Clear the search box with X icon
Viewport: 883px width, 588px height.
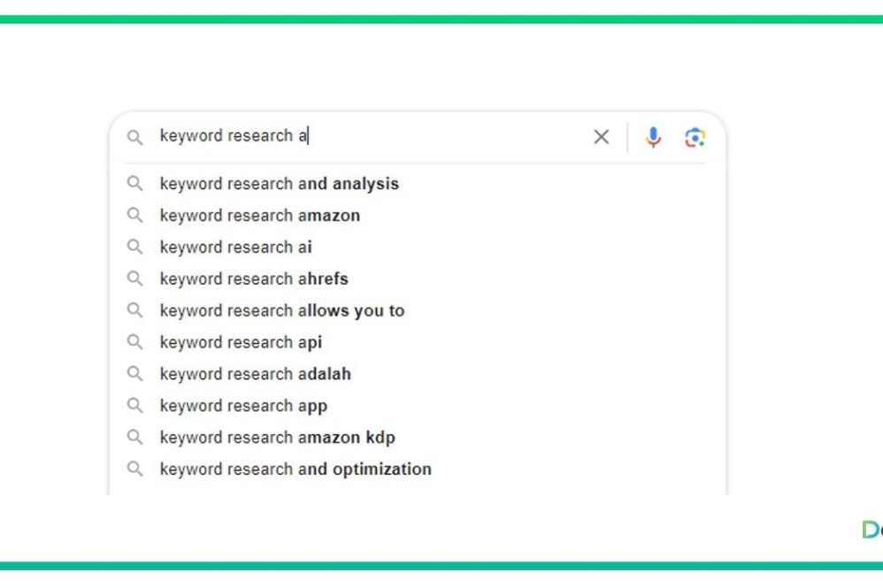click(x=601, y=137)
